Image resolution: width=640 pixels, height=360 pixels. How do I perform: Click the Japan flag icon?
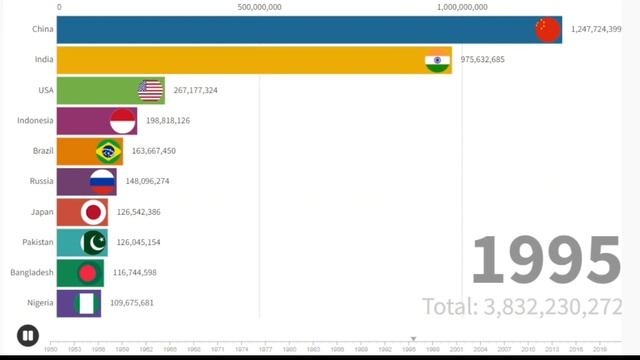coord(94,212)
